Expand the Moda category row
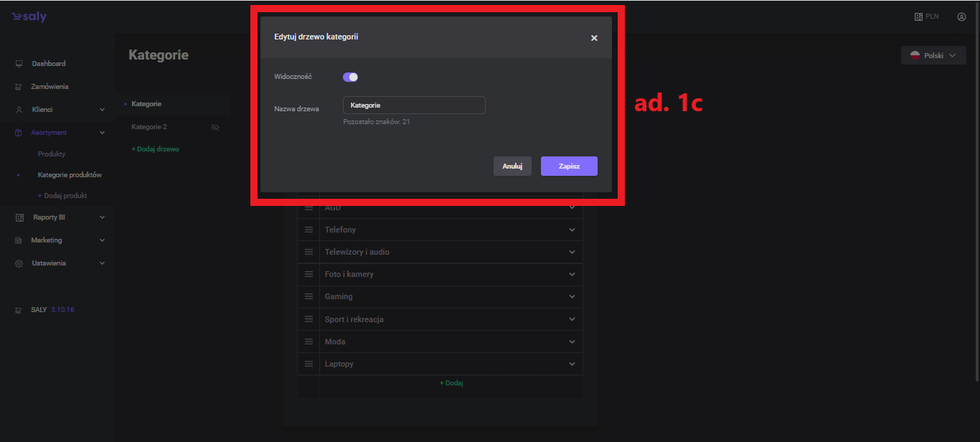Viewport: 980px width, 442px height. point(572,342)
